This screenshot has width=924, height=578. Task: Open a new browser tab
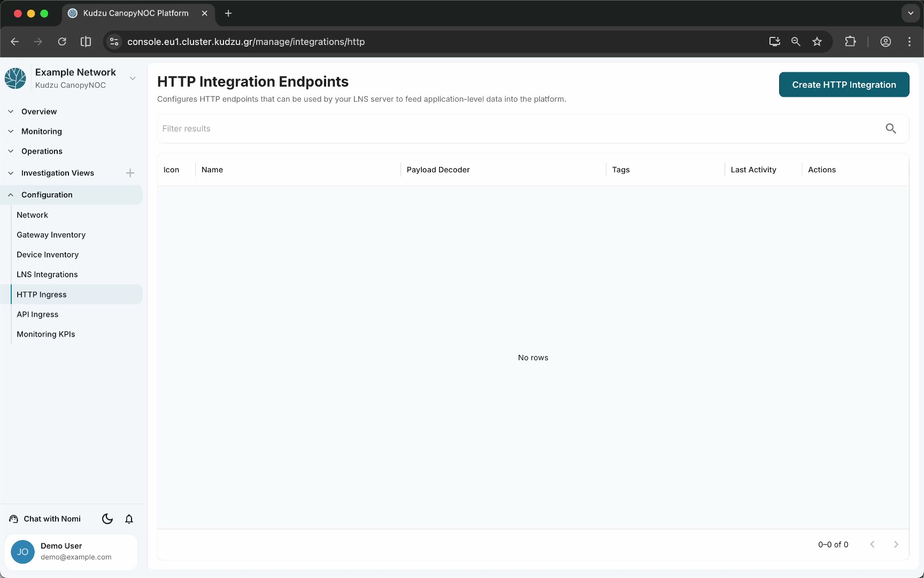tap(228, 13)
